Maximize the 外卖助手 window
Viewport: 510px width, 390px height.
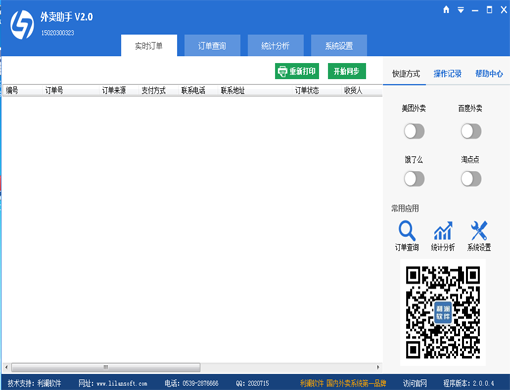(489, 10)
